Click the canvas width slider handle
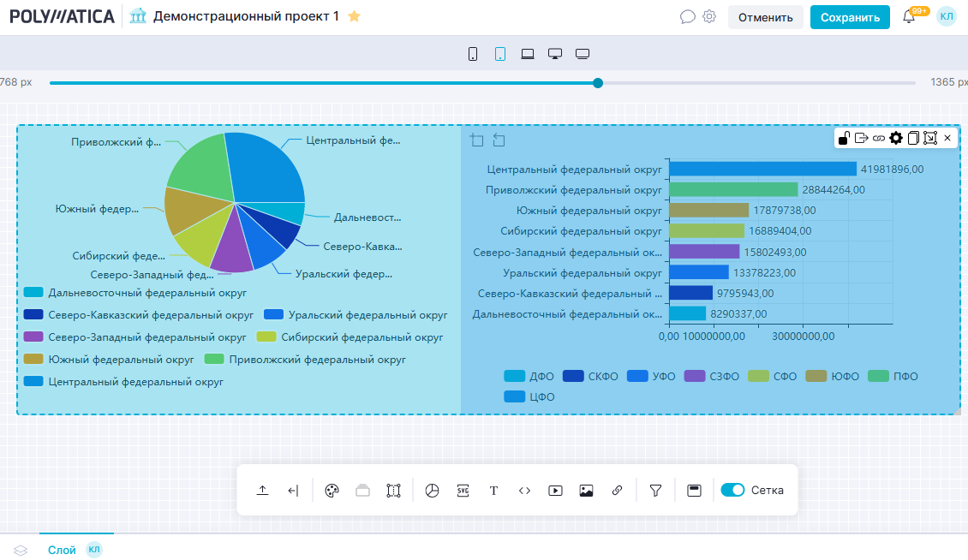The width and height of the screenshot is (968, 560). coord(598,83)
